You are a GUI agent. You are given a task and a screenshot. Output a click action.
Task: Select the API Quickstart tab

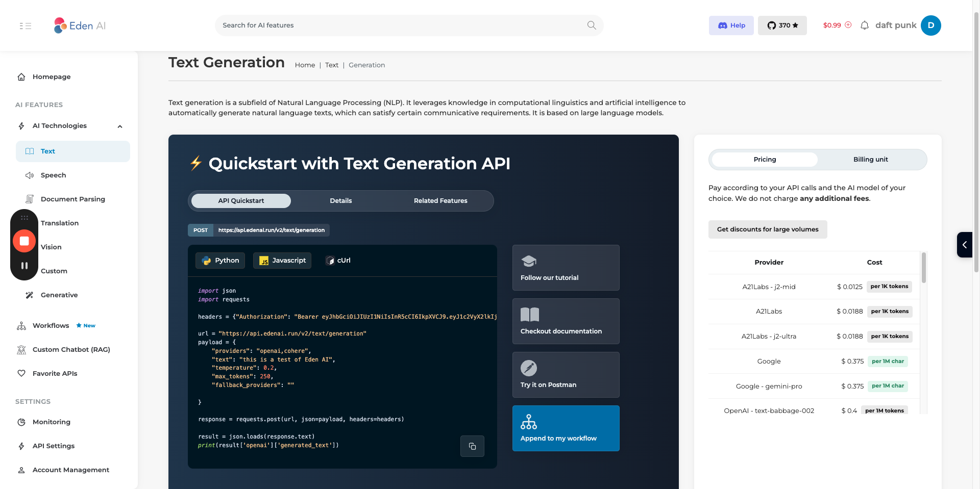(241, 201)
